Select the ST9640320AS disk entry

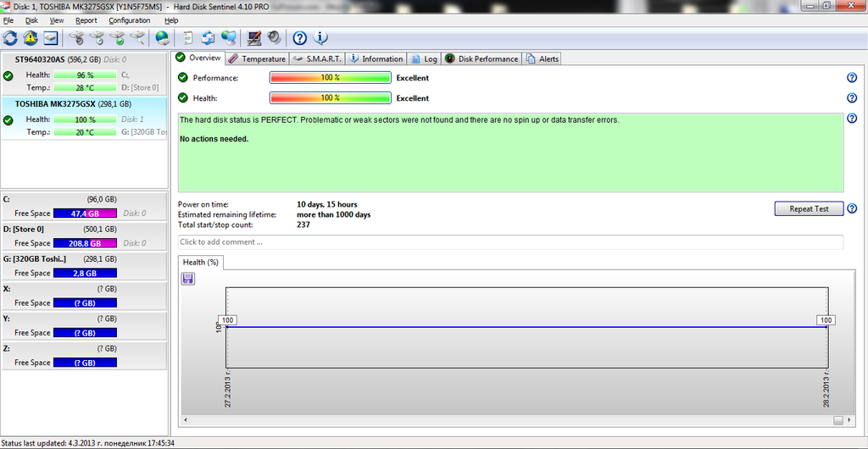coord(84,73)
